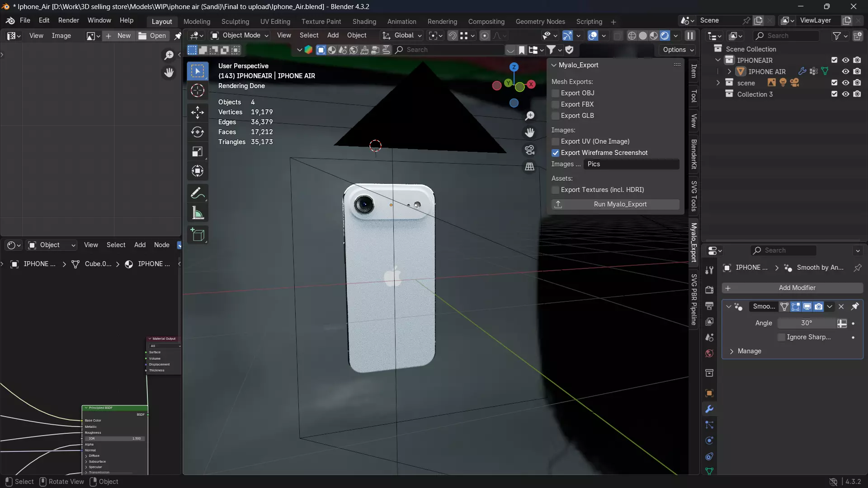Toggle the camera view icon
This screenshot has width=868, height=488.
tap(530, 150)
